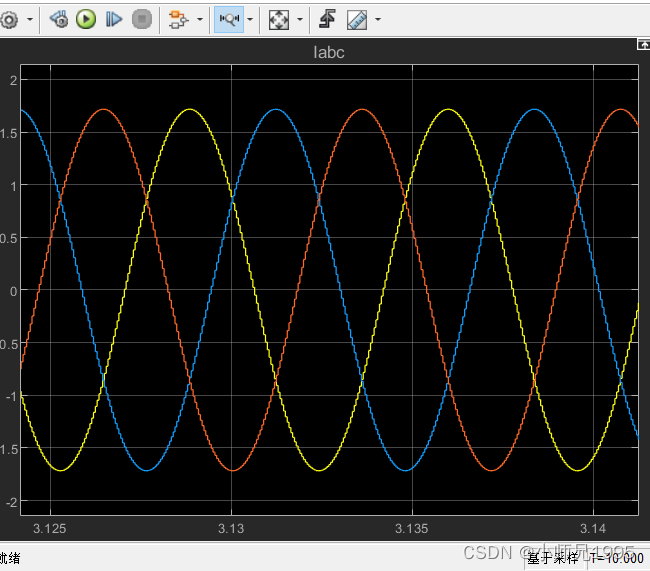The image size is (650, 571).
Task: Click the triggers icon
Action: [x=327, y=19]
